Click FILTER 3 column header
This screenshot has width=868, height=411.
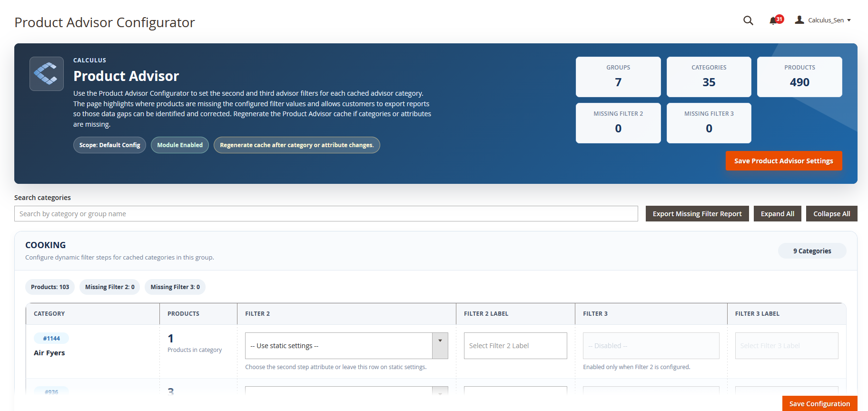point(595,314)
